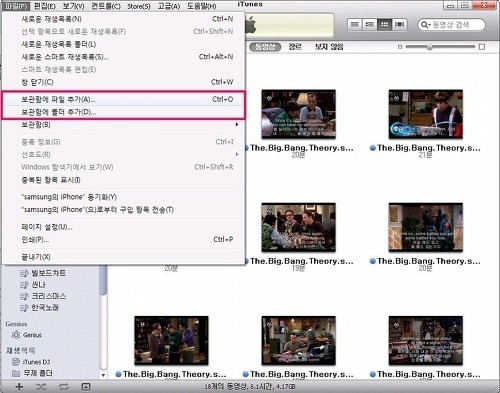Click the 빌보드차트 playlist icon

[24, 274]
